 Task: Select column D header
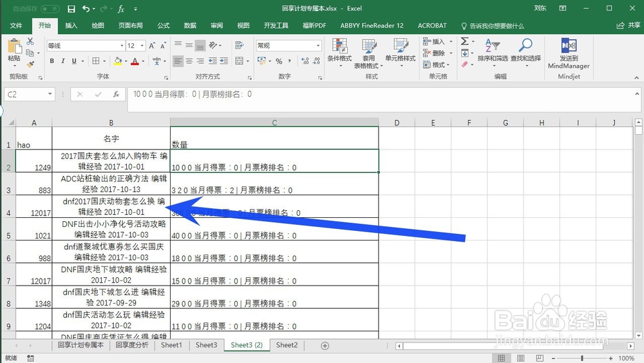397,123
